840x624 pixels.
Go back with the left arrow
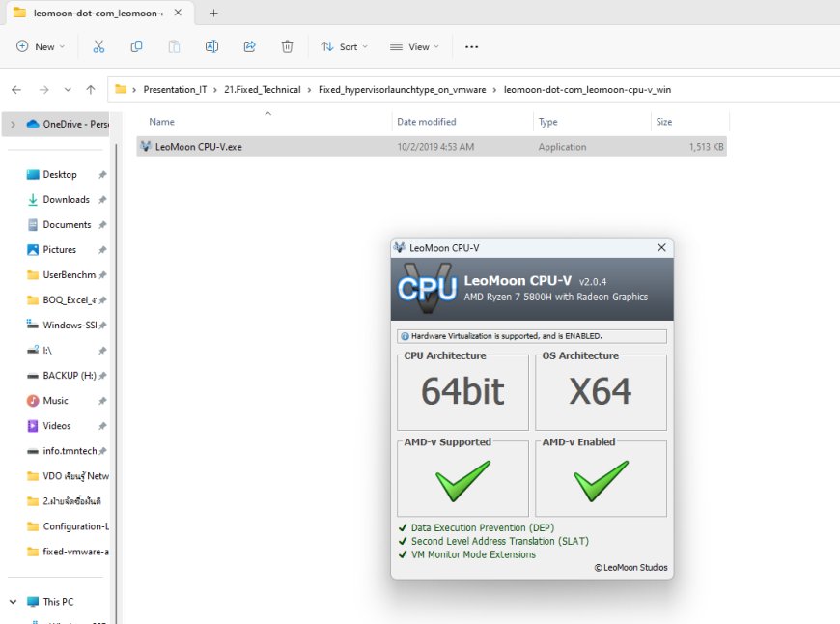tap(16, 90)
